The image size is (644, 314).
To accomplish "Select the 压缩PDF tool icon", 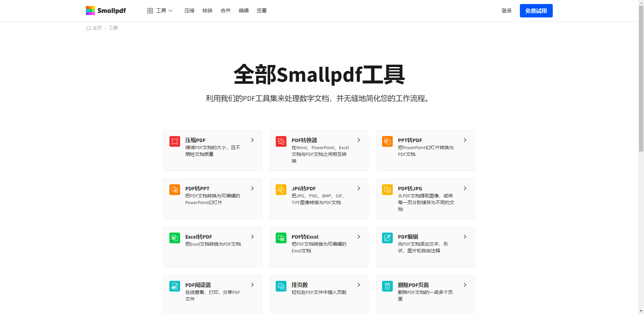I will click(174, 141).
